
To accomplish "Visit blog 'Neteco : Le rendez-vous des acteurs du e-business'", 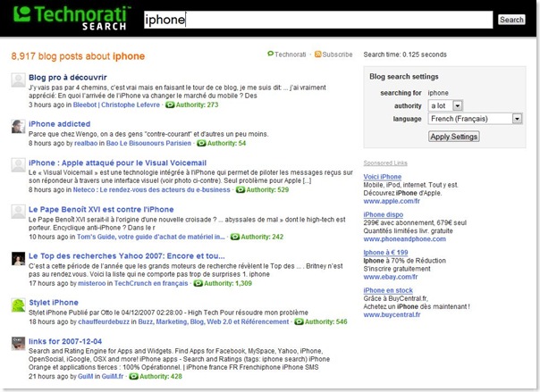I will (151, 190).
